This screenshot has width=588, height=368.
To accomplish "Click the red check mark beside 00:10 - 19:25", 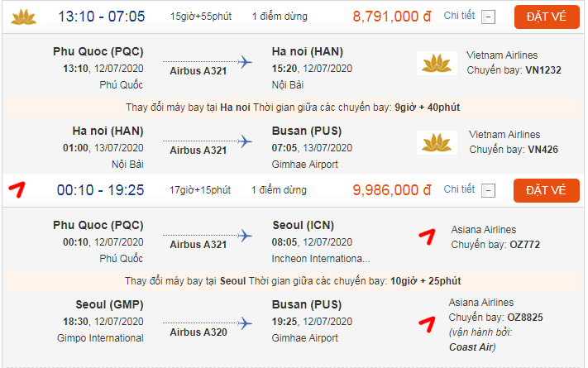I will pyautogui.click(x=17, y=189).
